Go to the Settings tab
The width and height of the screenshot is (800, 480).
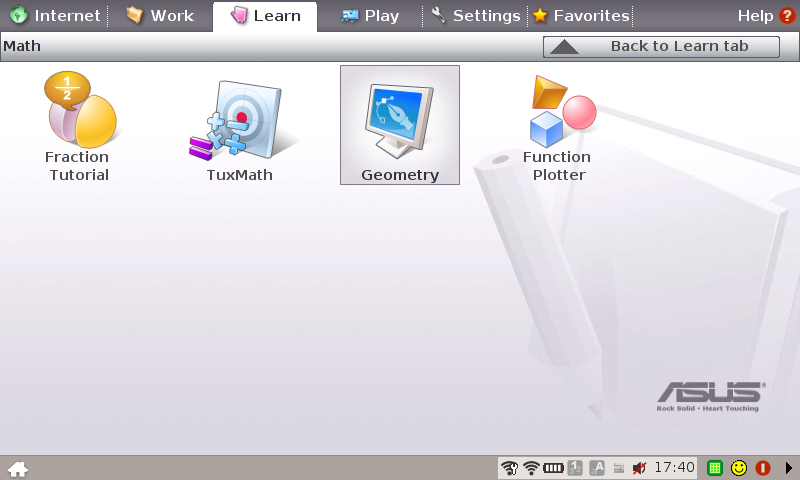click(x=475, y=16)
